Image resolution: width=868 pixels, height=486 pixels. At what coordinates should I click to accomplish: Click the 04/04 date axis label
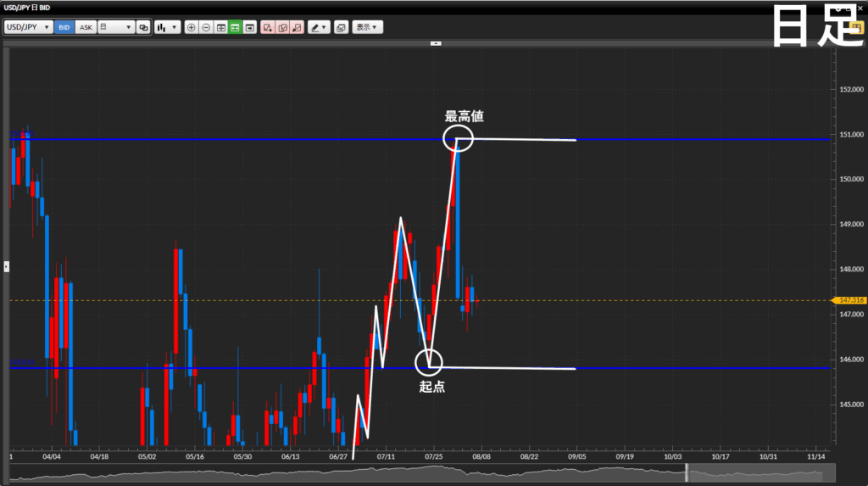[x=52, y=456]
